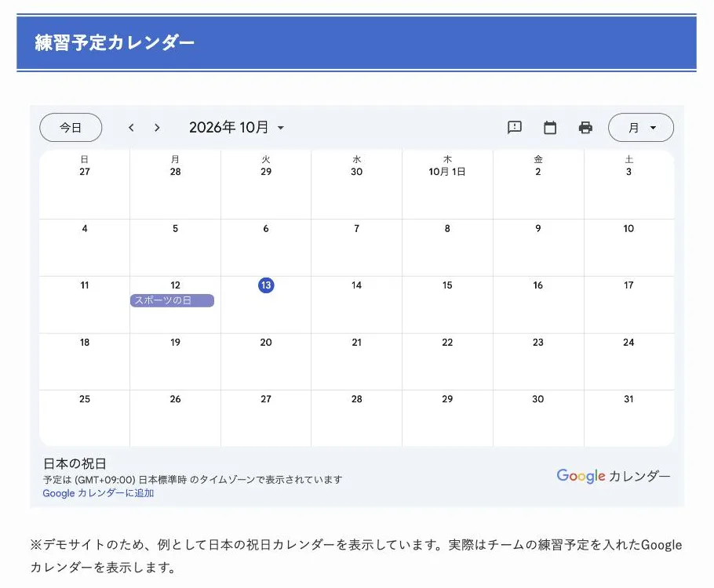The height and width of the screenshot is (588, 714).
Task: Select date 2 under 金 column
Action: point(537,172)
